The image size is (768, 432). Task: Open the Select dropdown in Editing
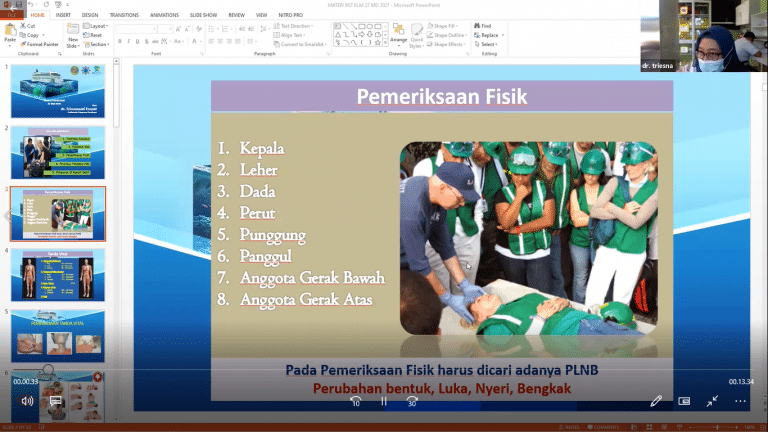[486, 44]
